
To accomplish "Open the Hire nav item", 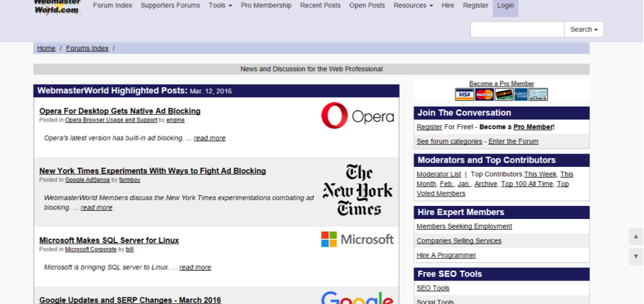I will pyautogui.click(x=448, y=5).
